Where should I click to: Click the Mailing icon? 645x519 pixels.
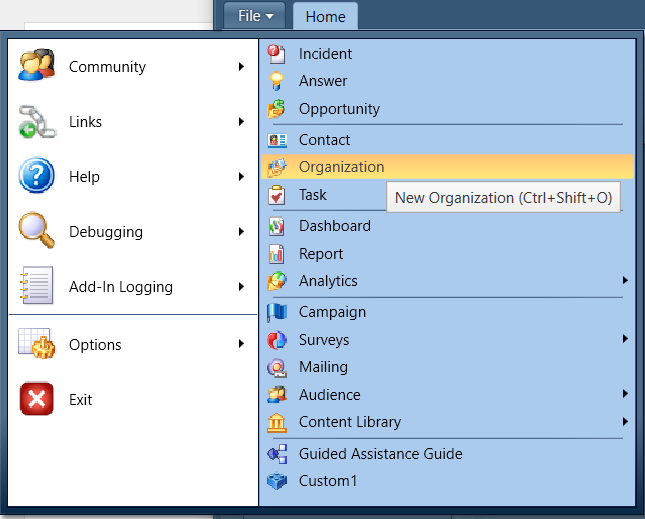click(x=276, y=367)
